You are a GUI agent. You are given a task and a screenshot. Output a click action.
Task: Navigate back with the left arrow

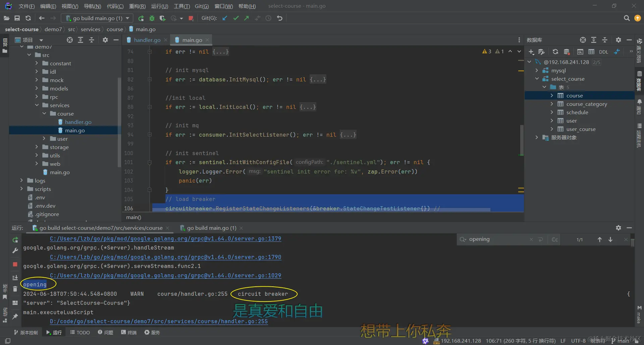coord(42,18)
